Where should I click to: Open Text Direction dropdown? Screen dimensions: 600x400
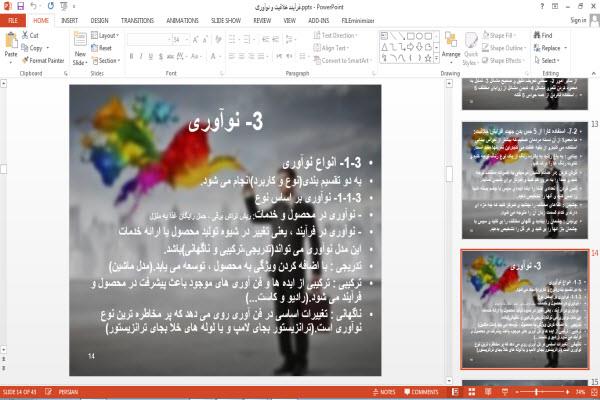[336, 35]
